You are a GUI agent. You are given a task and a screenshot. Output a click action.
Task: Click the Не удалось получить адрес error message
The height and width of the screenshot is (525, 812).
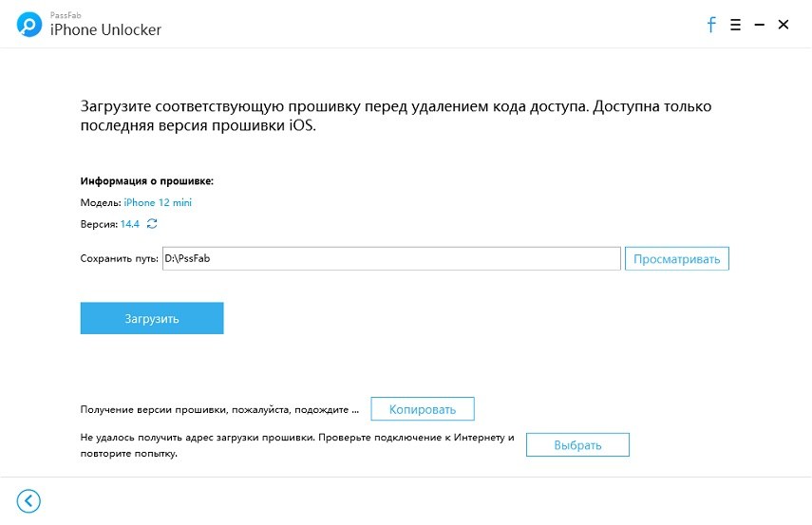tap(297, 445)
